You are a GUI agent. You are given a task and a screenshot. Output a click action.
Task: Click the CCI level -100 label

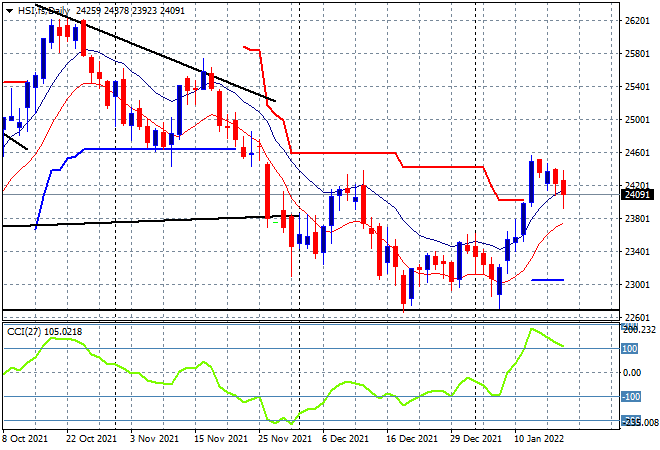[x=631, y=397]
